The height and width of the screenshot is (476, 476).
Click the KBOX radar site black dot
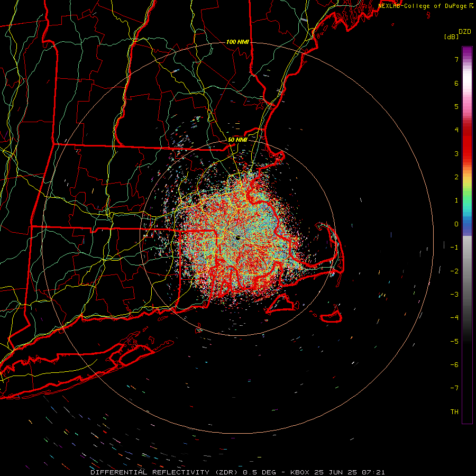pyautogui.click(x=237, y=238)
